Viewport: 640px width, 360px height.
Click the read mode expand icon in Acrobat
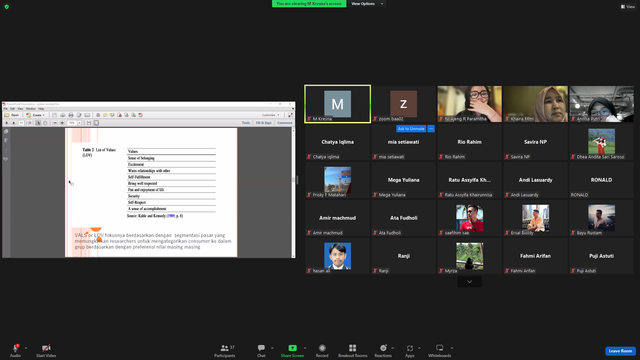290,115
